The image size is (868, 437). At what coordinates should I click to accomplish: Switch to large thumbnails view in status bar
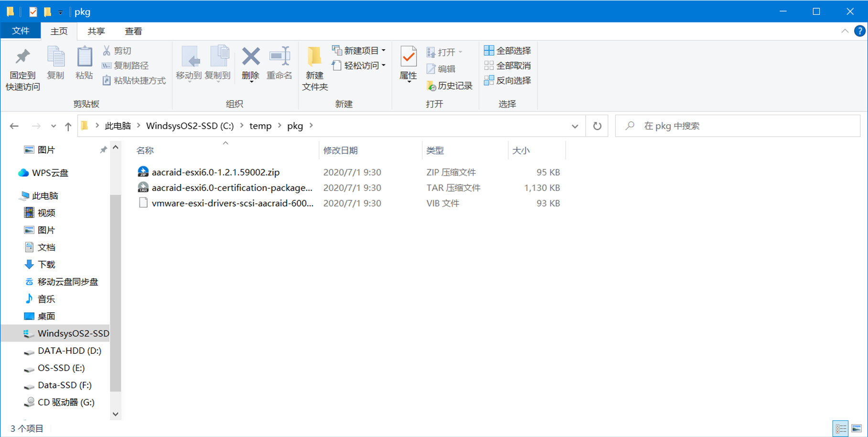point(857,428)
